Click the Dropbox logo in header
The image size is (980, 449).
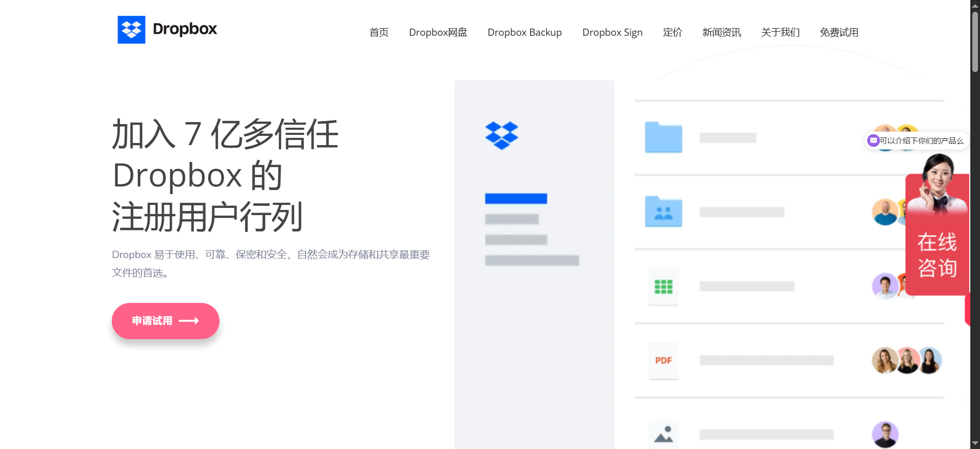[x=167, y=30]
